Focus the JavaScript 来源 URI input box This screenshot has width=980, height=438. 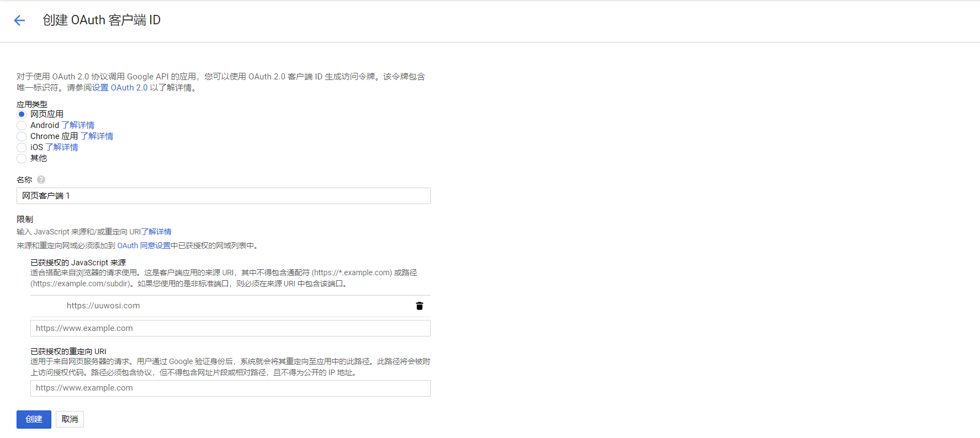tap(230, 328)
